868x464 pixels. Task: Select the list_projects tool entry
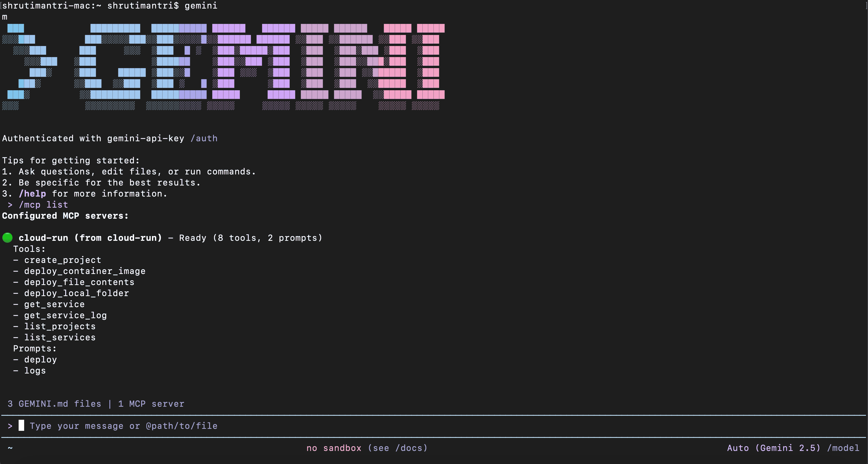[60, 326]
